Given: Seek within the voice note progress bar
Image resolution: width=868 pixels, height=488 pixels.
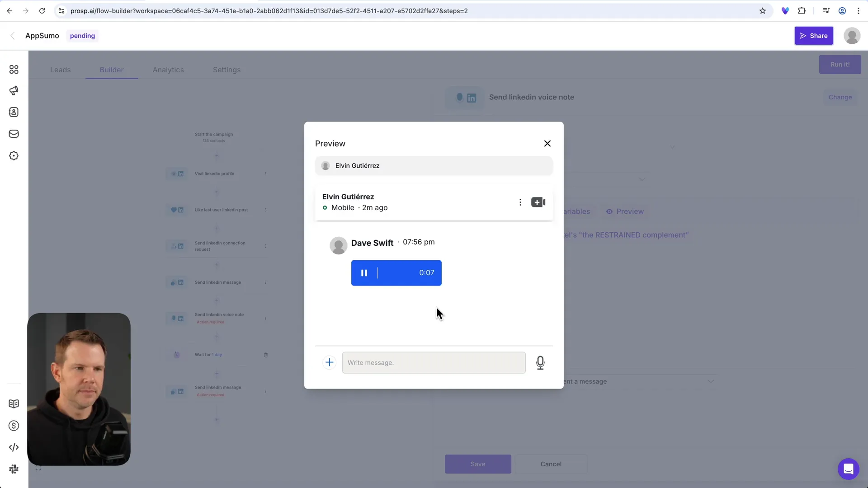Looking at the screenshot, I should 396,273.
